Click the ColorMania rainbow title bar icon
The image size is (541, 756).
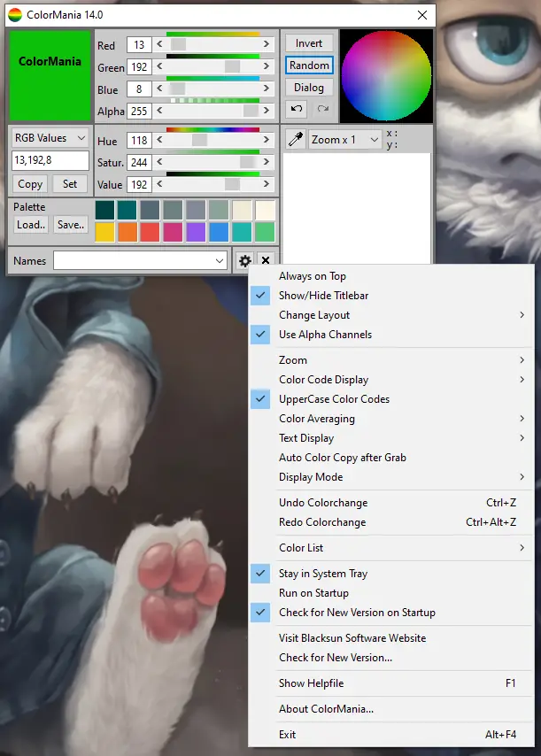[15, 15]
